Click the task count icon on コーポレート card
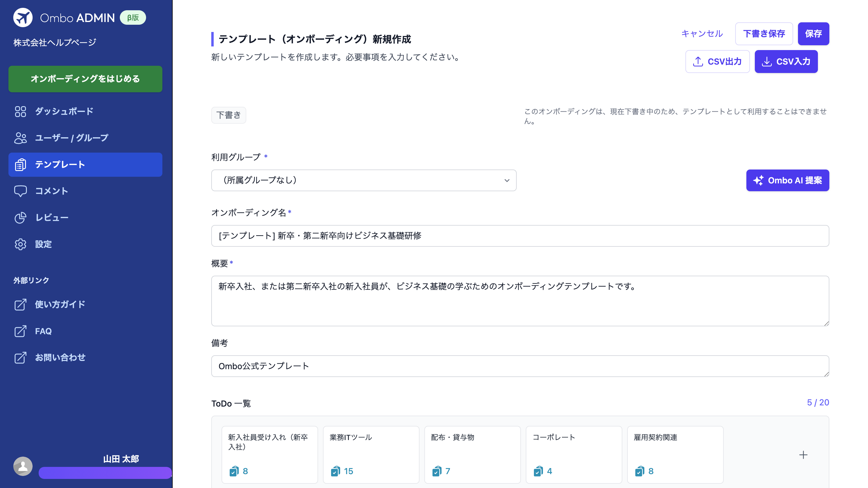This screenshot has width=868, height=488. point(538,471)
